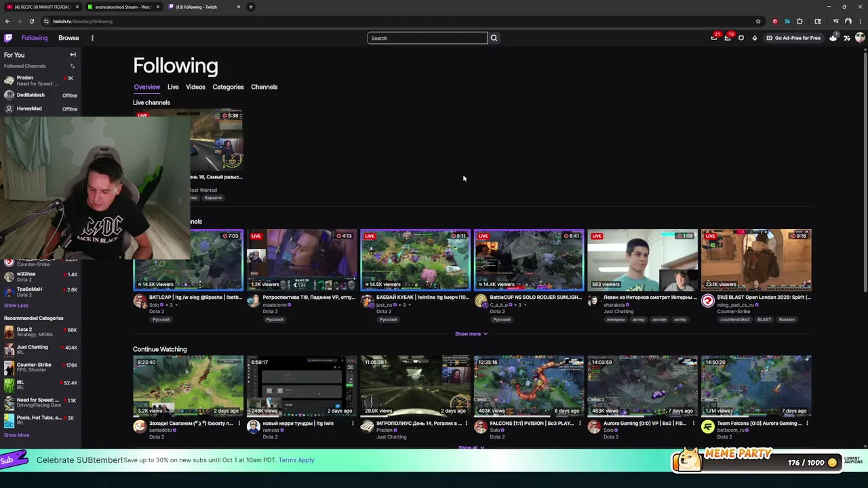
Task: Click the 7TV extension icon on Twitch bar
Action: pos(847,38)
